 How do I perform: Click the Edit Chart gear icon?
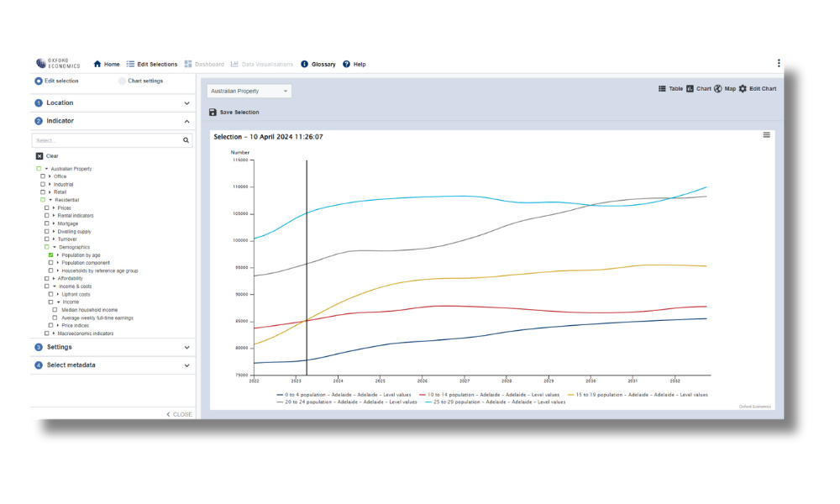[743, 88]
